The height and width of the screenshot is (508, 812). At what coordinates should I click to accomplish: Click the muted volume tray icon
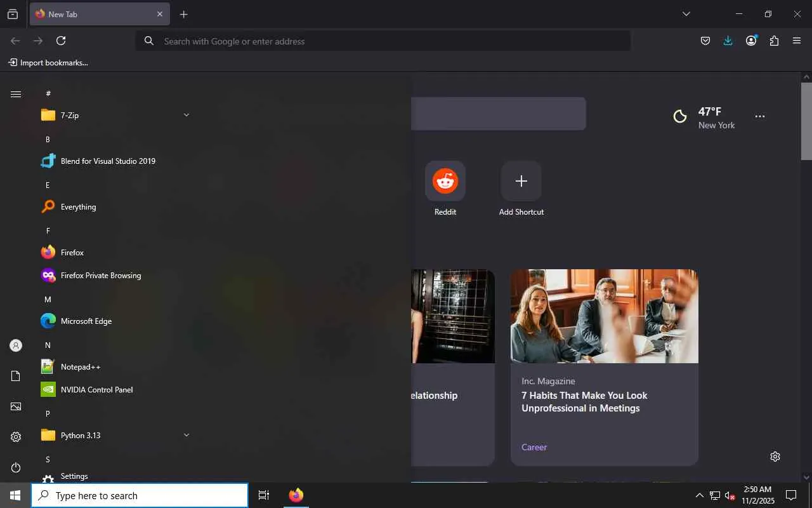click(x=730, y=495)
